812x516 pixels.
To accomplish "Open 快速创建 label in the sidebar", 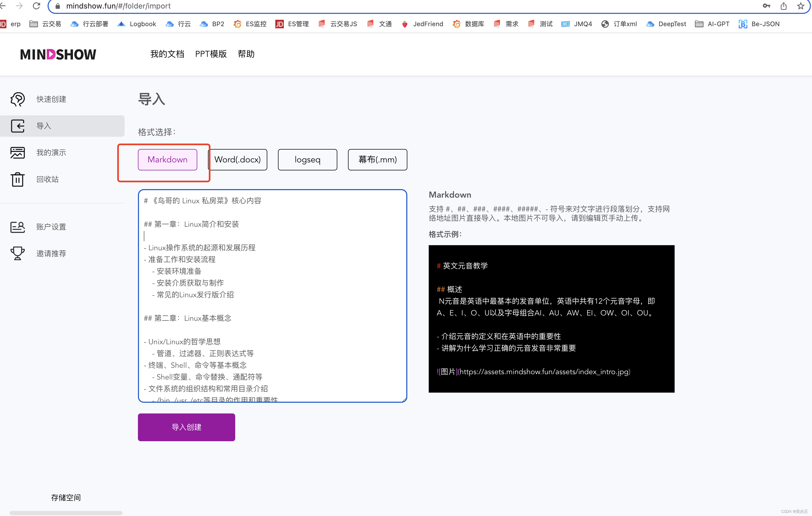I will 51,99.
